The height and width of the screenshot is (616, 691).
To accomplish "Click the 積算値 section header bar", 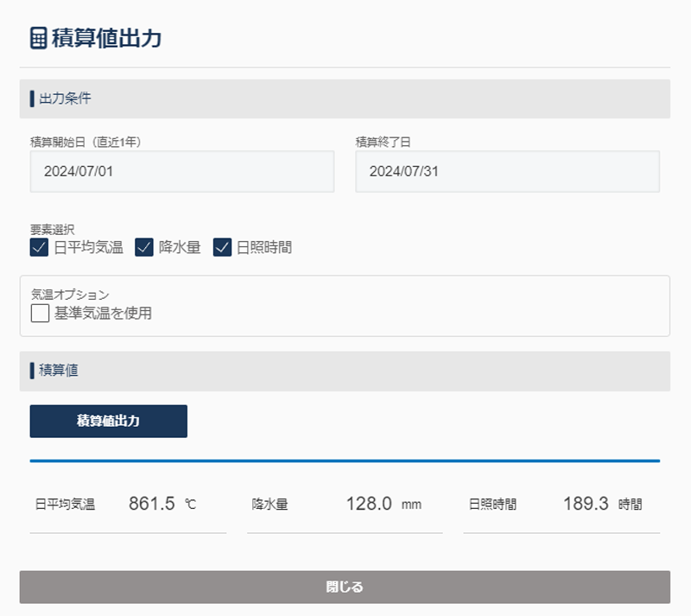I will pyautogui.click(x=345, y=371).
